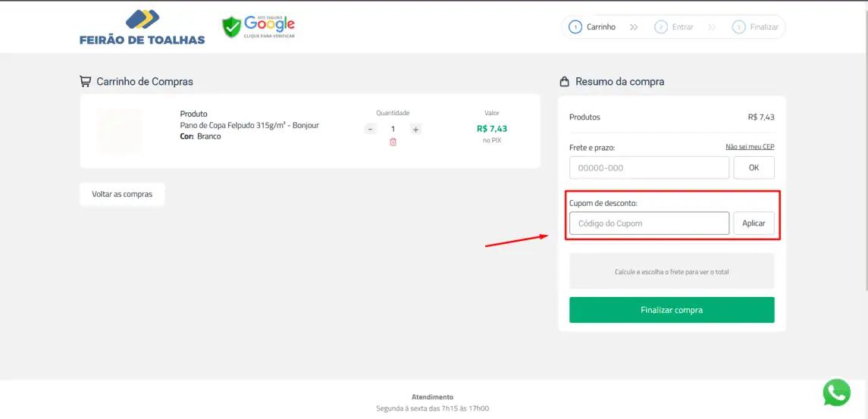Click the Cor: Branco text
This screenshot has height=419, width=868.
(200, 136)
